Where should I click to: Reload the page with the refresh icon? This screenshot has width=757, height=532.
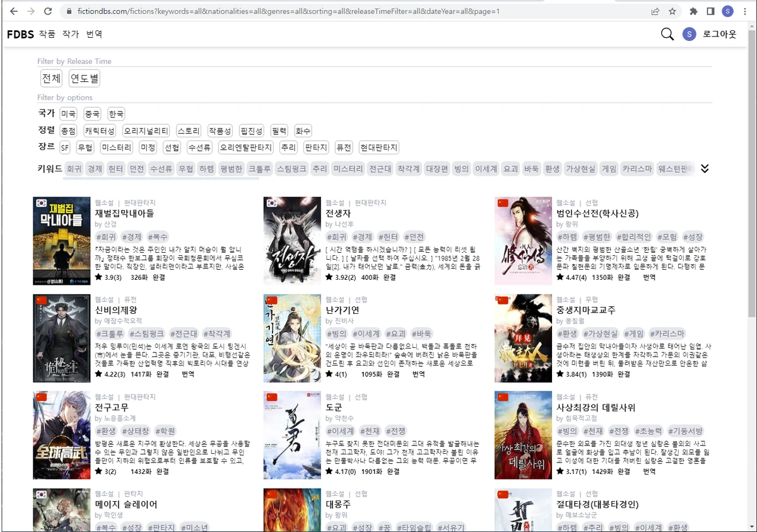click(48, 11)
